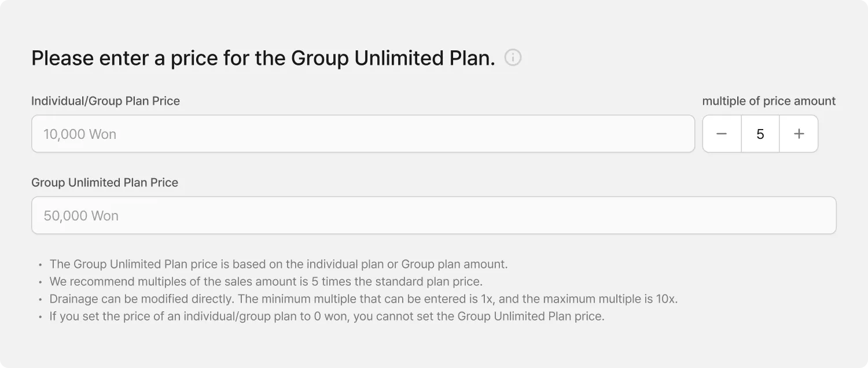Click the note recommending 5 times multiple
This screenshot has height=368, width=868.
coord(266,282)
